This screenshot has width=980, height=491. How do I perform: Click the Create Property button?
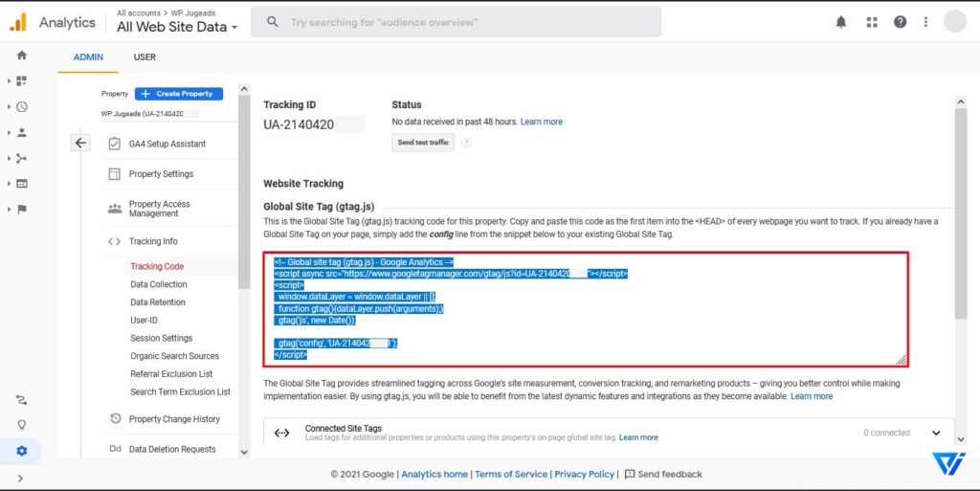point(179,94)
